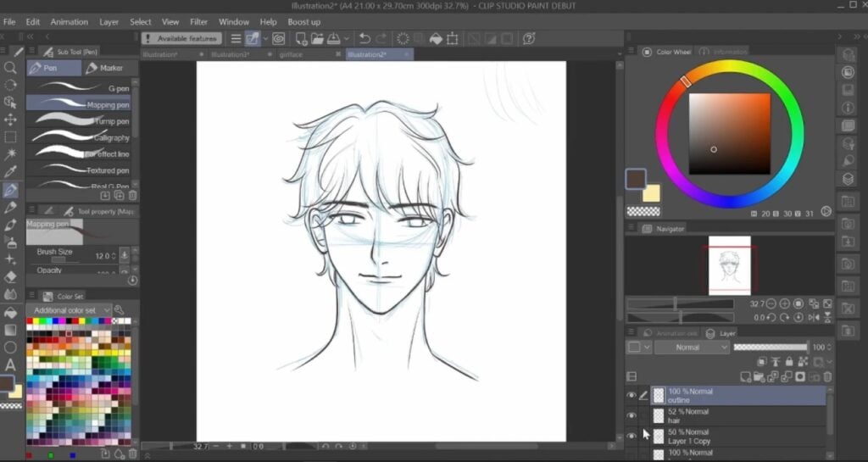
Task: Delete sub tool using the trash icon
Action: [132, 195]
